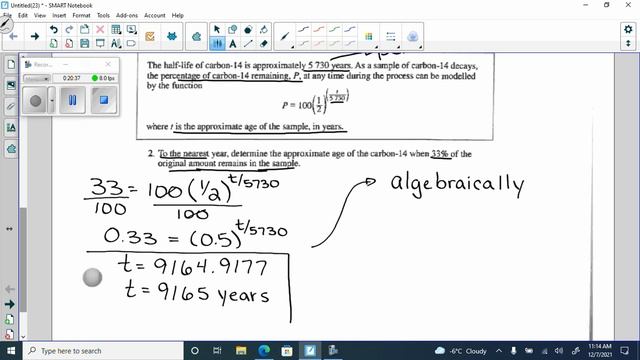640x360 pixels.
Task: Choose the Select arrow tool
Action: (217, 29)
